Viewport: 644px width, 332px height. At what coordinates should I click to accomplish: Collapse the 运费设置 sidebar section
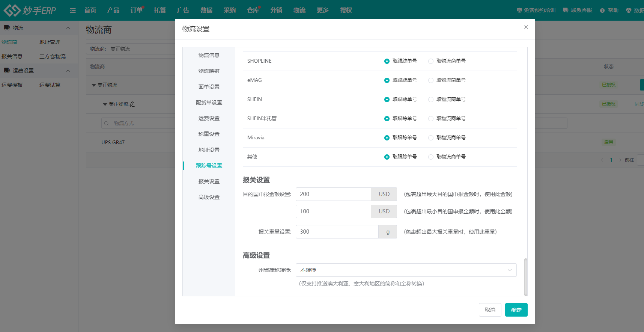pyautogui.click(x=68, y=71)
